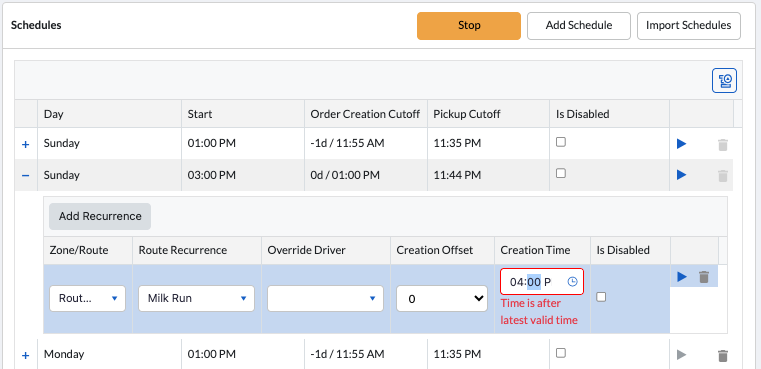Click the orange Stop button
Viewport: 761px width, 369px height.
click(469, 26)
